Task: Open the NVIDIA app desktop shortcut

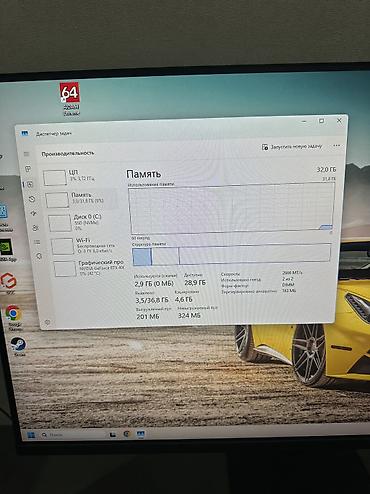Action: pyautogui.click(x=7, y=250)
